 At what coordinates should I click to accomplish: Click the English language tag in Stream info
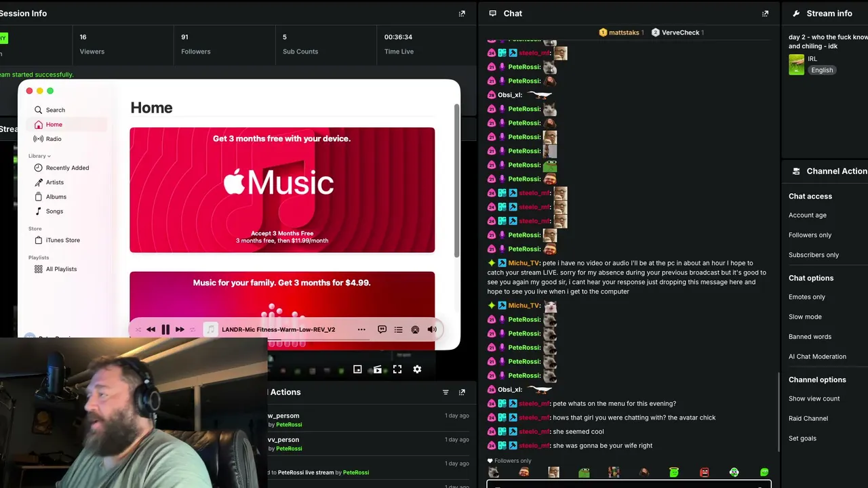(x=822, y=70)
